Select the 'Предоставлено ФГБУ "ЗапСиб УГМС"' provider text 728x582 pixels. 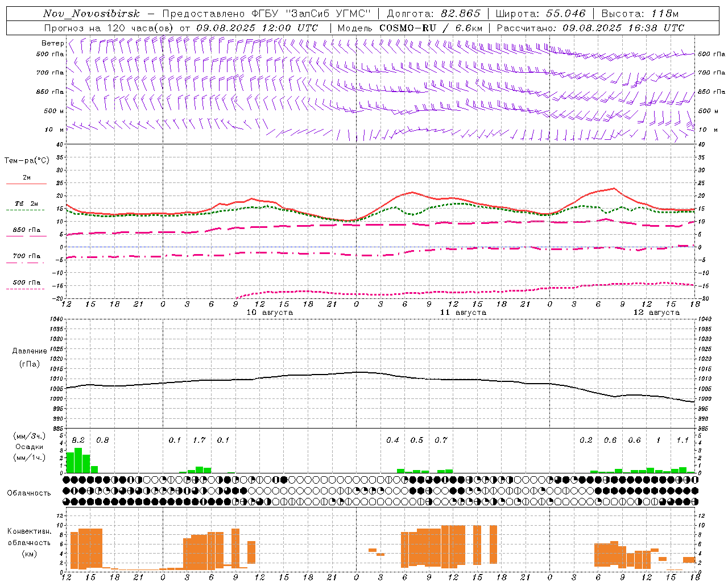click(x=267, y=14)
